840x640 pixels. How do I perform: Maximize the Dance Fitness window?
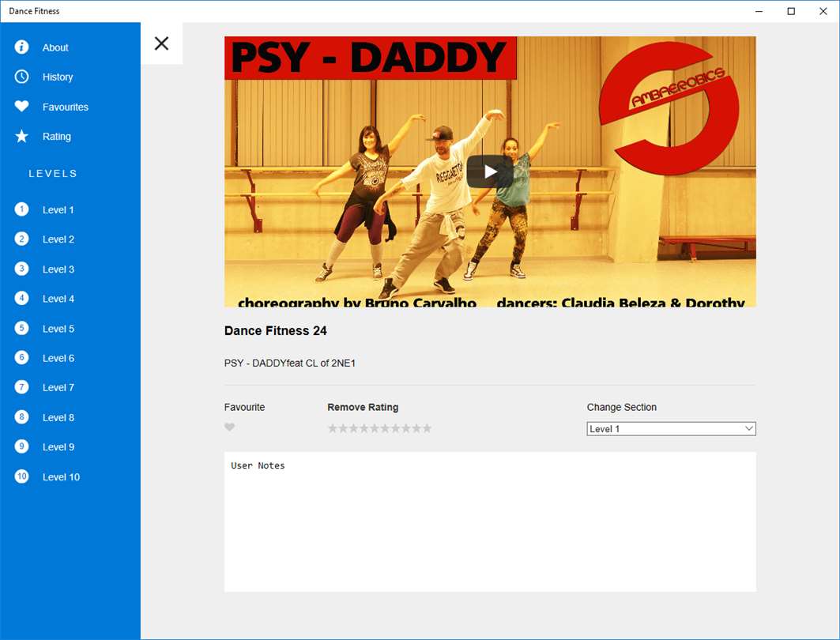(x=791, y=11)
